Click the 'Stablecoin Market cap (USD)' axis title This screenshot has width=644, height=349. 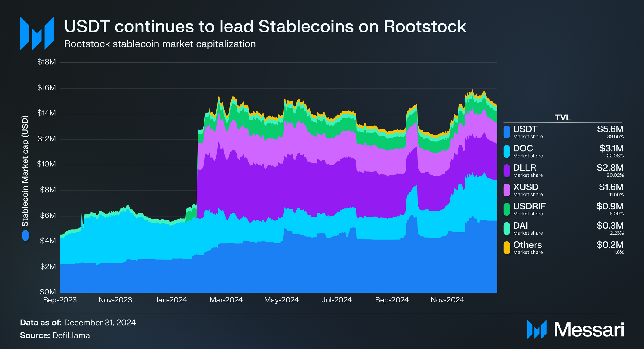25,171
